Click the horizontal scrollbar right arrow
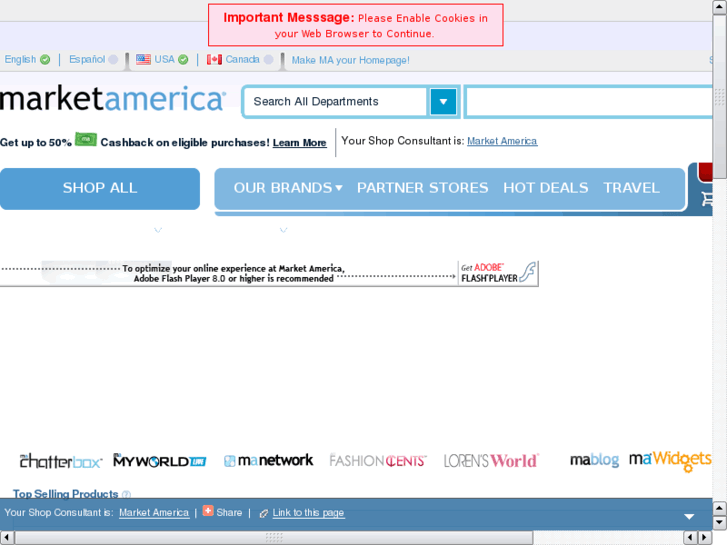 pyautogui.click(x=705, y=538)
